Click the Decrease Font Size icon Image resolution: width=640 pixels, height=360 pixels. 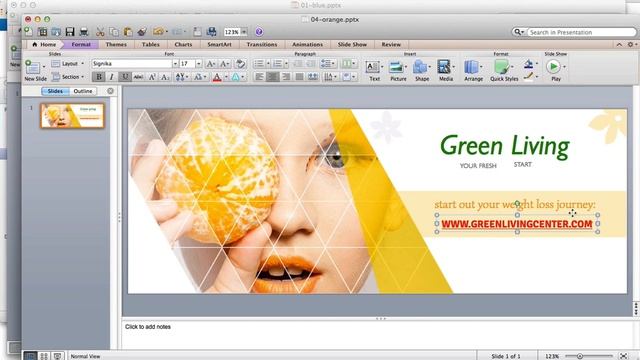pos(224,64)
